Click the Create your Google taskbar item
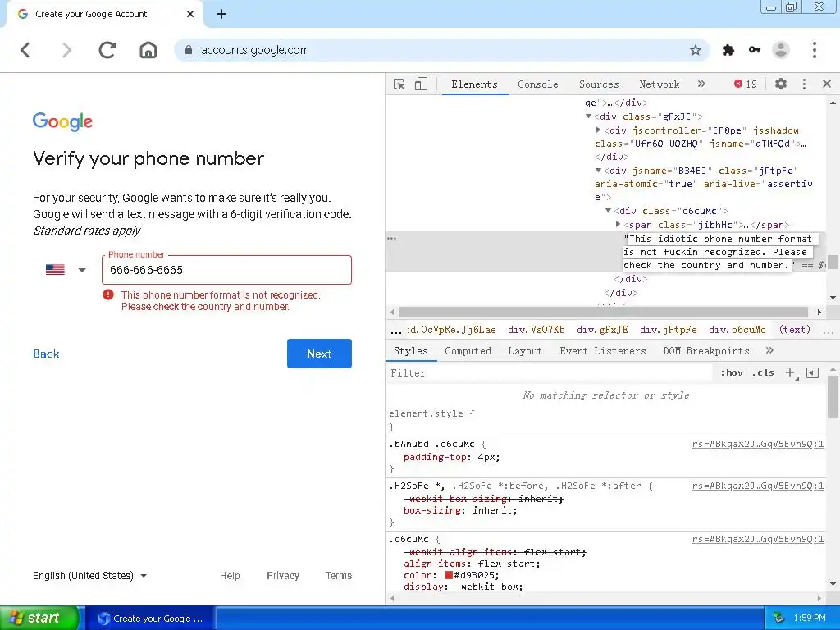840x630 pixels. pos(151,619)
